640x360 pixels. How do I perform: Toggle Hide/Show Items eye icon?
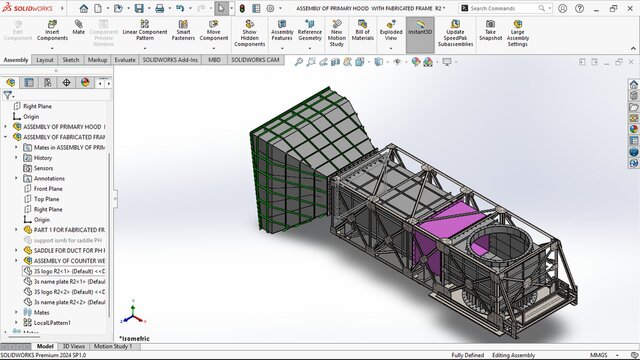coord(397,62)
